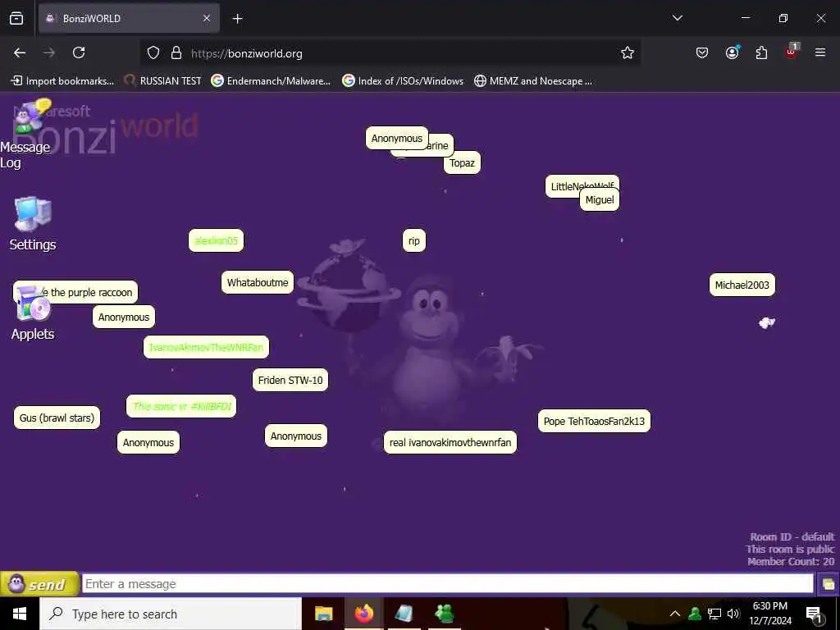Open the Settings computer icon
This screenshot has height=630, width=840.
point(33,214)
